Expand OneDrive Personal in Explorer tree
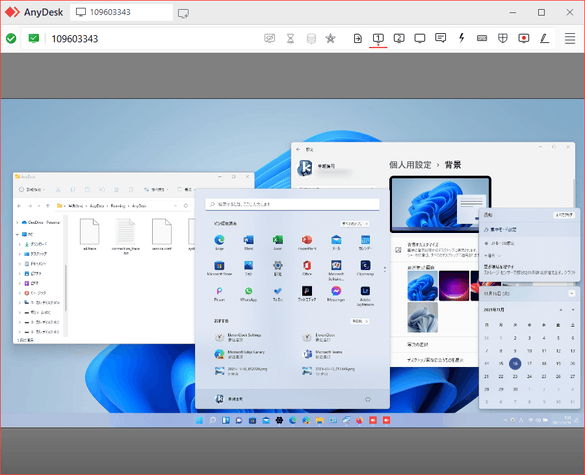 (x=18, y=222)
